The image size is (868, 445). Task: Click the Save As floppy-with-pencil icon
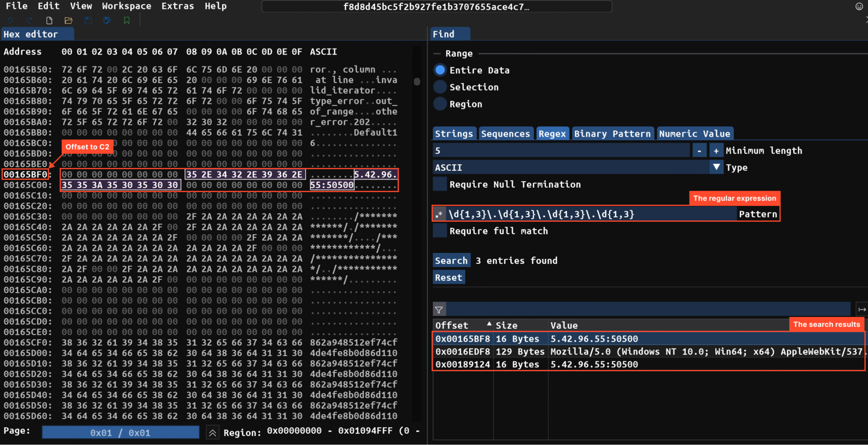107,20
